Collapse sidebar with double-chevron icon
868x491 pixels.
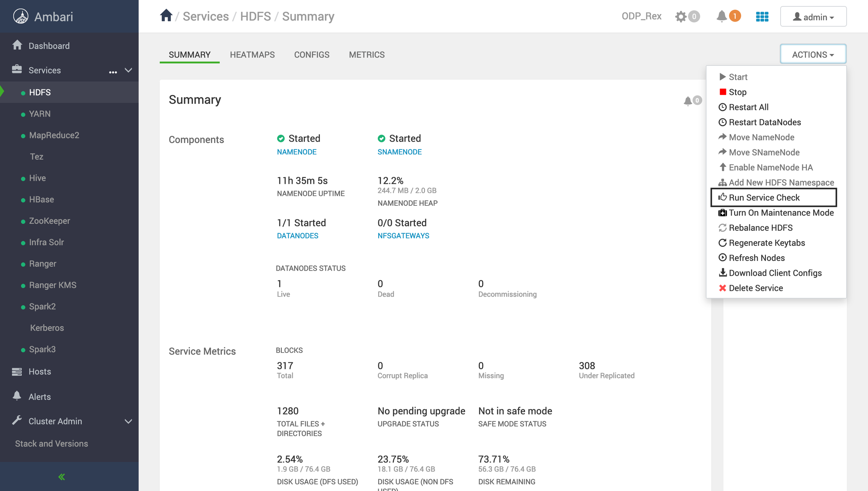62,476
